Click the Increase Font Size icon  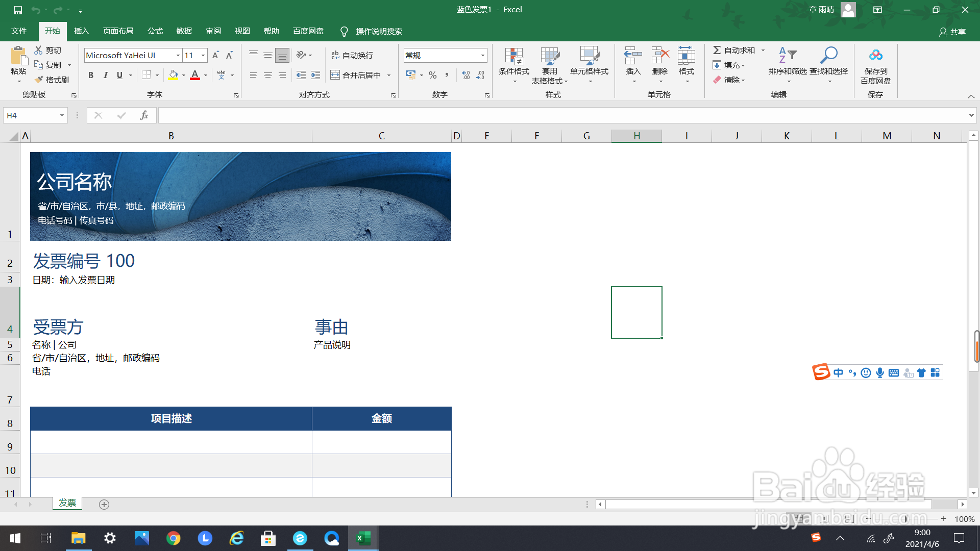(215, 55)
